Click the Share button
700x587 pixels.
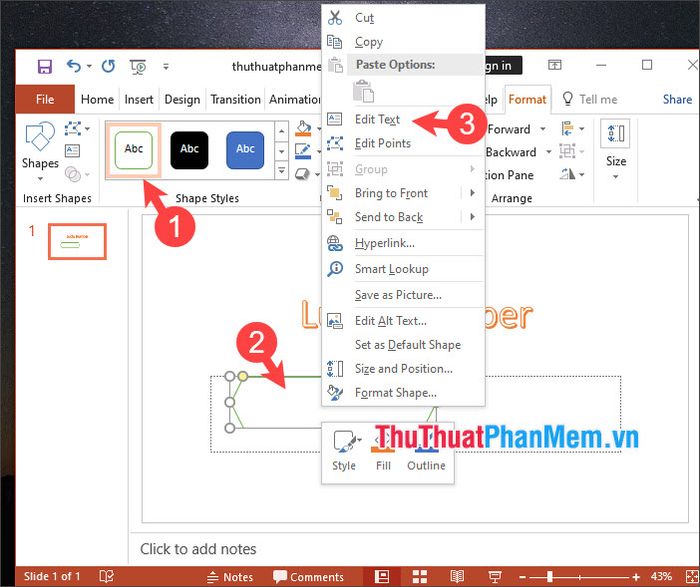point(677,99)
